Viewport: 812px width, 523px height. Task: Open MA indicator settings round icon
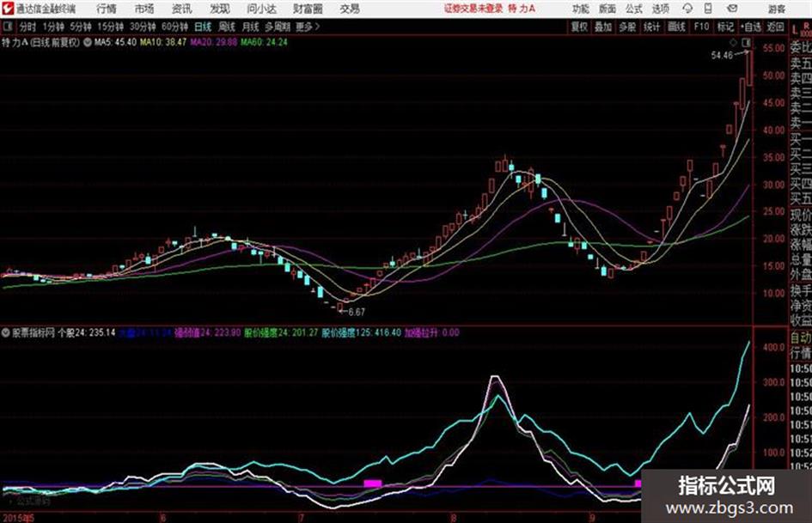pos(88,42)
